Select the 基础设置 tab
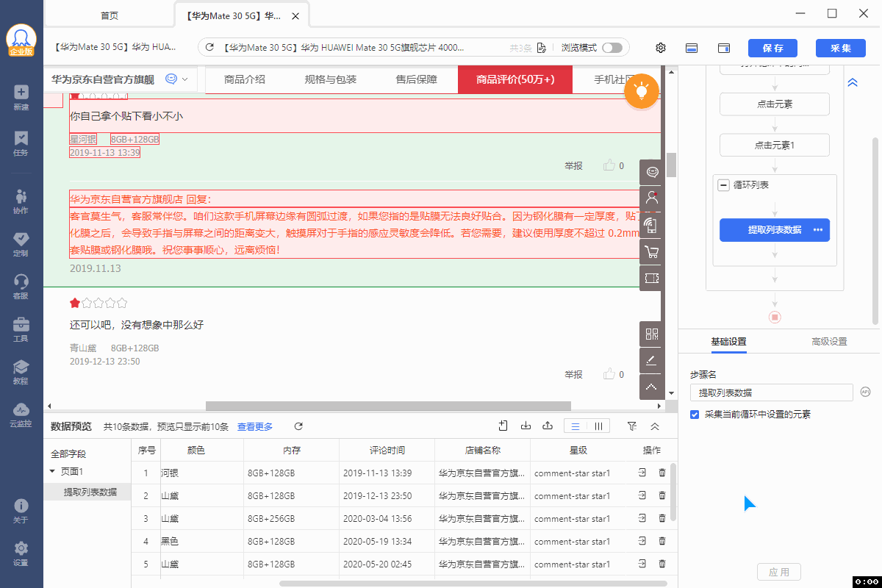 click(x=728, y=342)
